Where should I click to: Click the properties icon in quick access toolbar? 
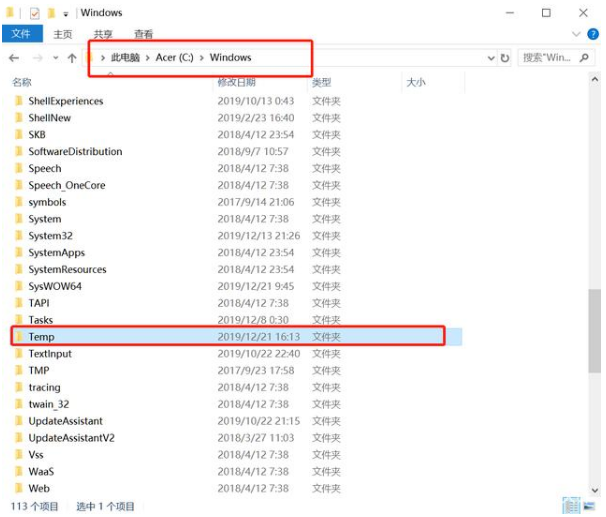pyautogui.click(x=35, y=13)
